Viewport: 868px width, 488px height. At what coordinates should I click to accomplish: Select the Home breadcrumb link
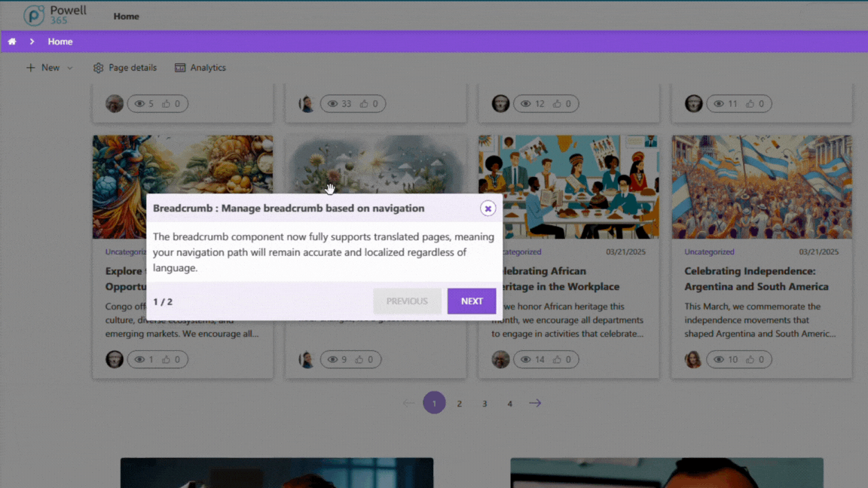[x=60, y=41]
